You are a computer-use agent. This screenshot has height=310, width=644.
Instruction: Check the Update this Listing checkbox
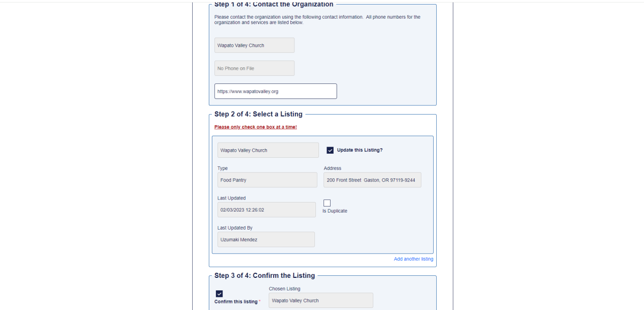(330, 150)
